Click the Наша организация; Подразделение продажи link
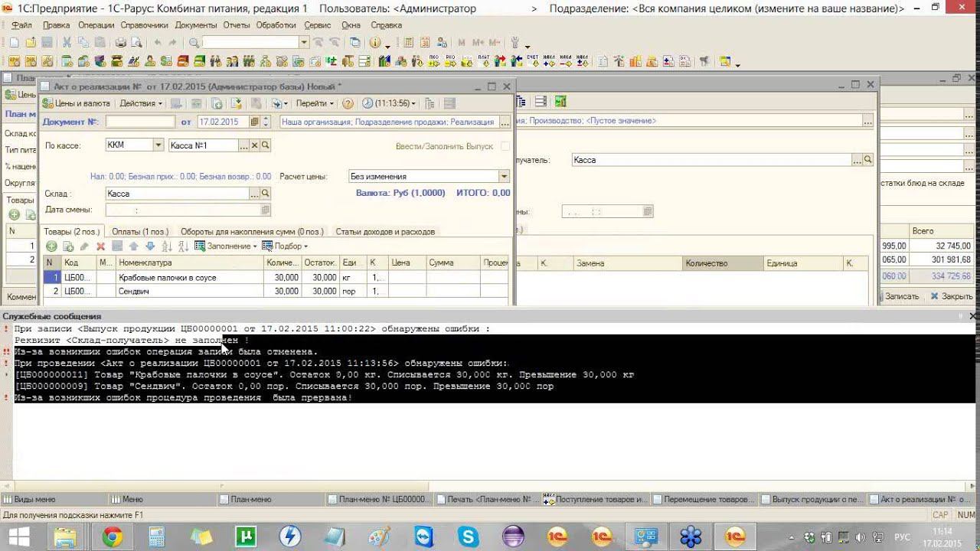The image size is (980, 551). [x=388, y=122]
